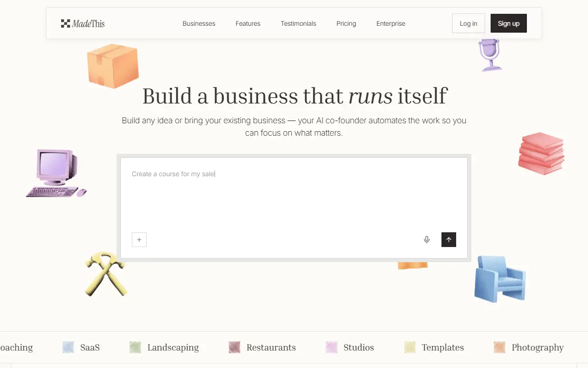This screenshot has height=368, width=588.
Task: Click the Sign up button
Action: click(x=509, y=23)
